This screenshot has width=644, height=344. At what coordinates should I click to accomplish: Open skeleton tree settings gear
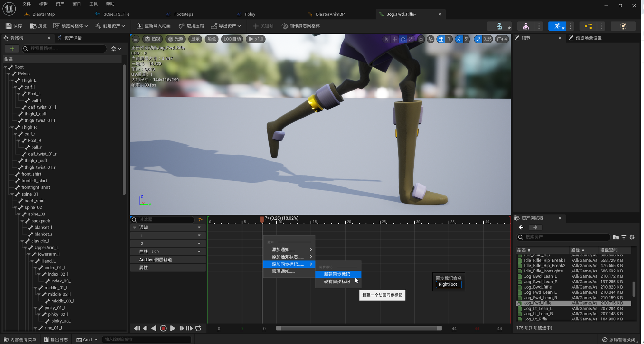point(116,49)
